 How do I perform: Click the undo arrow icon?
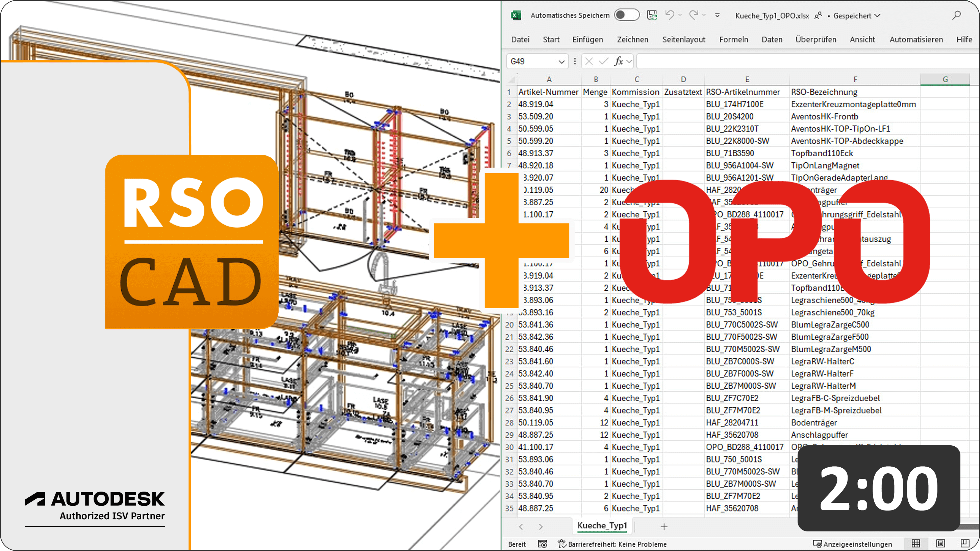point(669,15)
